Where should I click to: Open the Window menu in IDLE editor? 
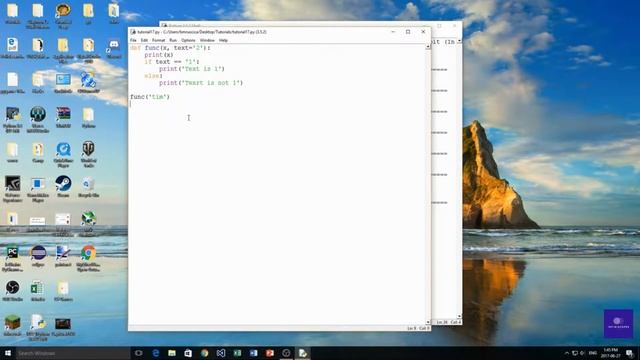point(207,40)
